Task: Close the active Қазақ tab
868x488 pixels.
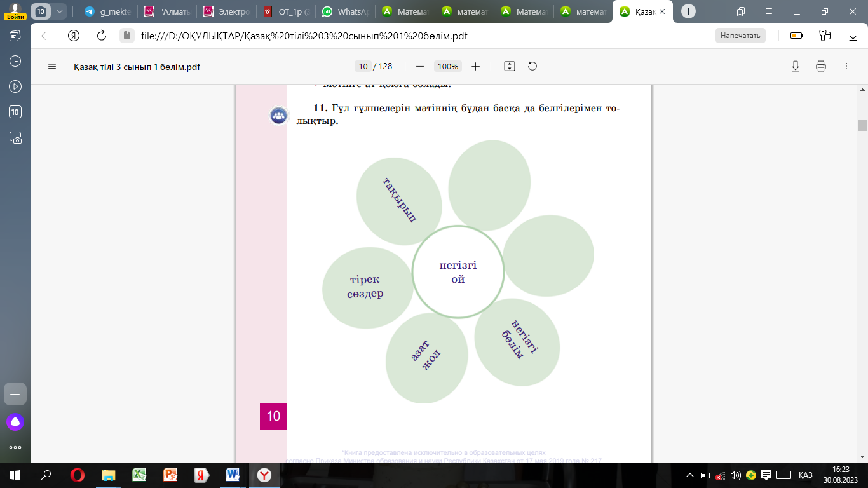Action: (x=663, y=11)
